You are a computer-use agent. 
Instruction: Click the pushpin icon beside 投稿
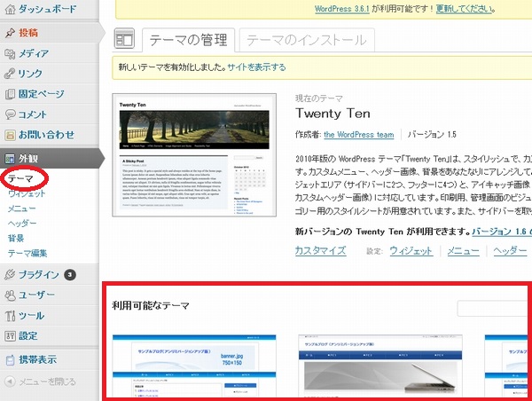pos(10,33)
